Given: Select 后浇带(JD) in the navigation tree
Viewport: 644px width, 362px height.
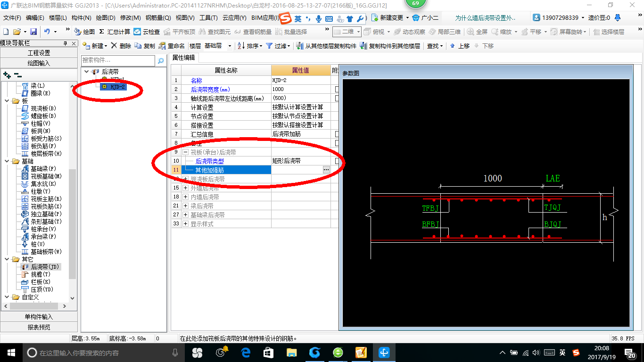Looking at the screenshot, I should (41, 267).
